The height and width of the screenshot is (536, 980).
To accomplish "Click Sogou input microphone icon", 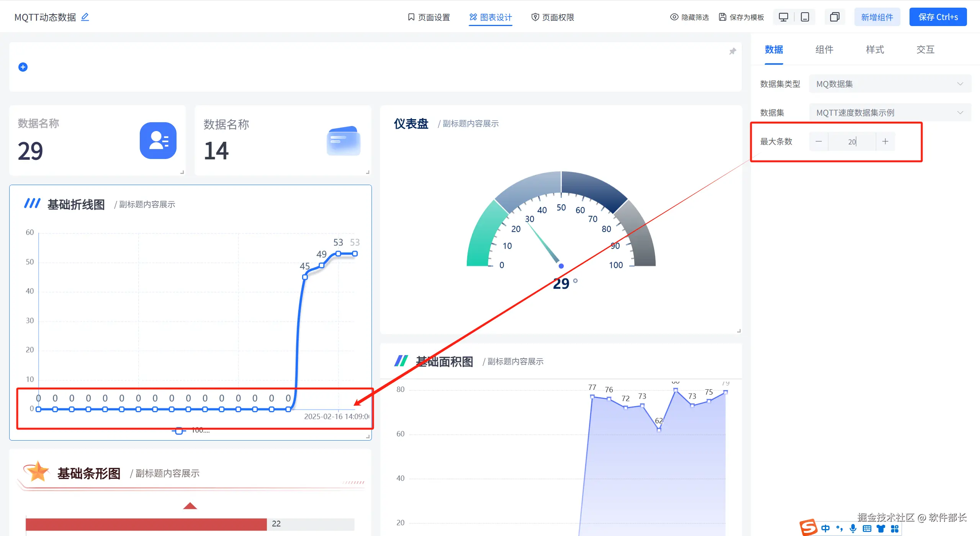I will point(853,528).
